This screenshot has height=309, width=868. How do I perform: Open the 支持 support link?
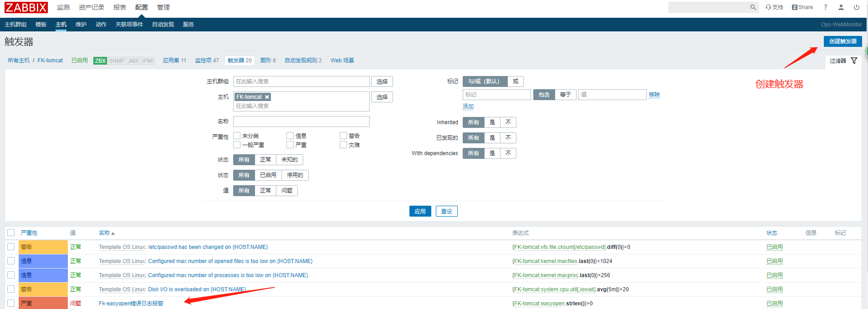pyautogui.click(x=774, y=7)
